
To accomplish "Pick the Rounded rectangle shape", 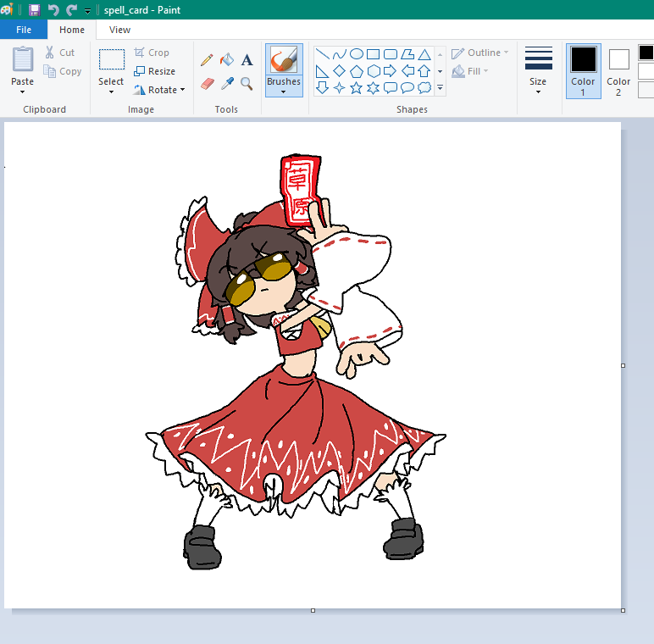I will tap(391, 53).
